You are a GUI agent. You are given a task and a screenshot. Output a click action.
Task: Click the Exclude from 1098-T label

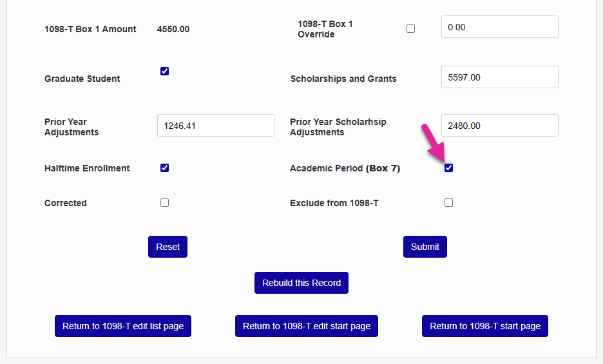[334, 203]
